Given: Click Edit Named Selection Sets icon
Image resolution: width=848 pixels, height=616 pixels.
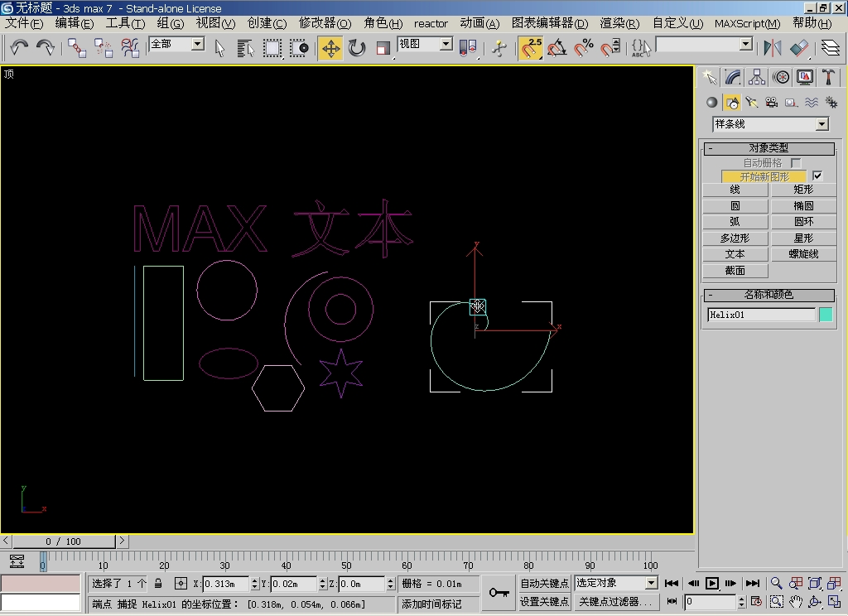Looking at the screenshot, I should (641, 47).
